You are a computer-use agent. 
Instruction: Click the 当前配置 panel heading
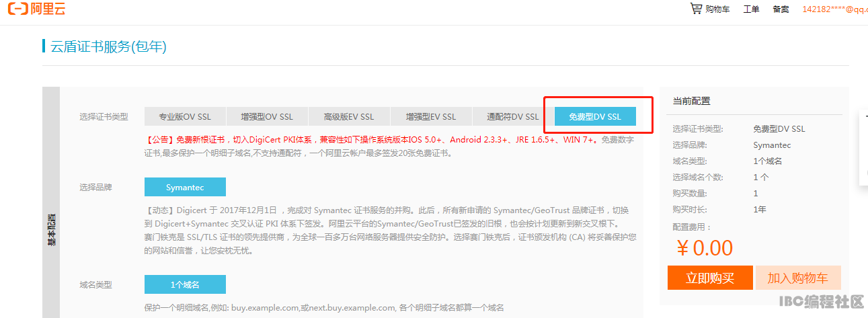point(692,101)
